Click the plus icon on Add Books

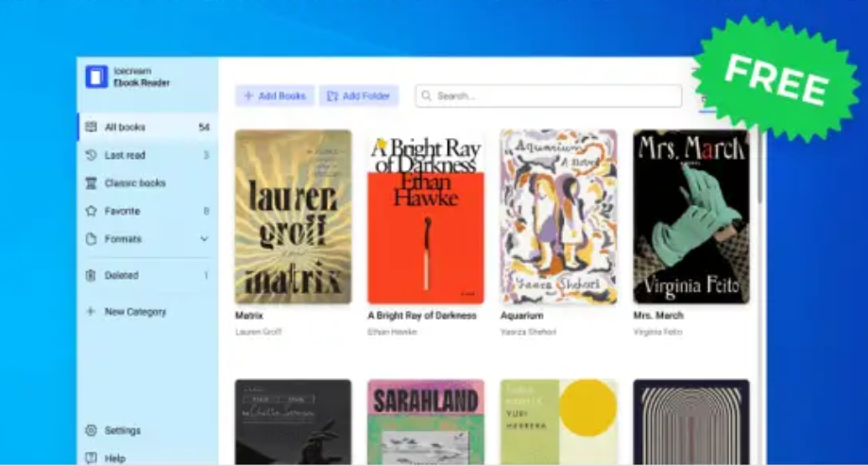coord(248,95)
